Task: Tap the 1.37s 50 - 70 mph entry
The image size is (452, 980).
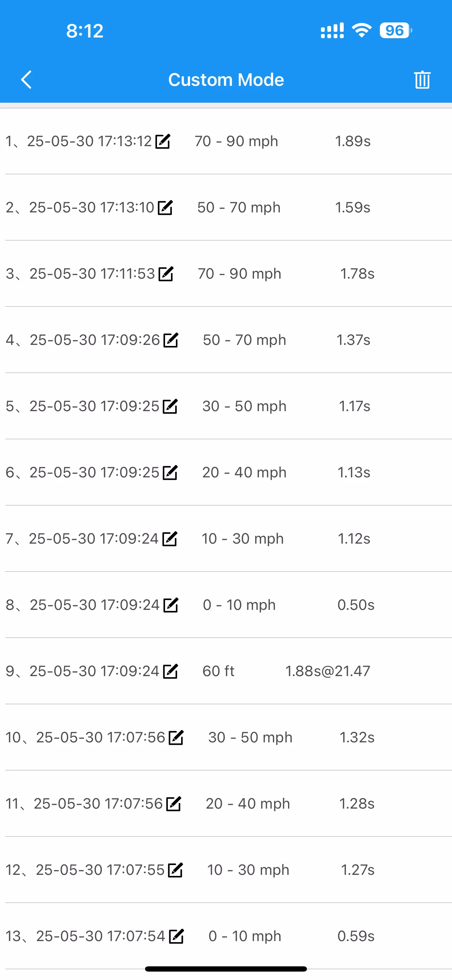Action: [226, 340]
